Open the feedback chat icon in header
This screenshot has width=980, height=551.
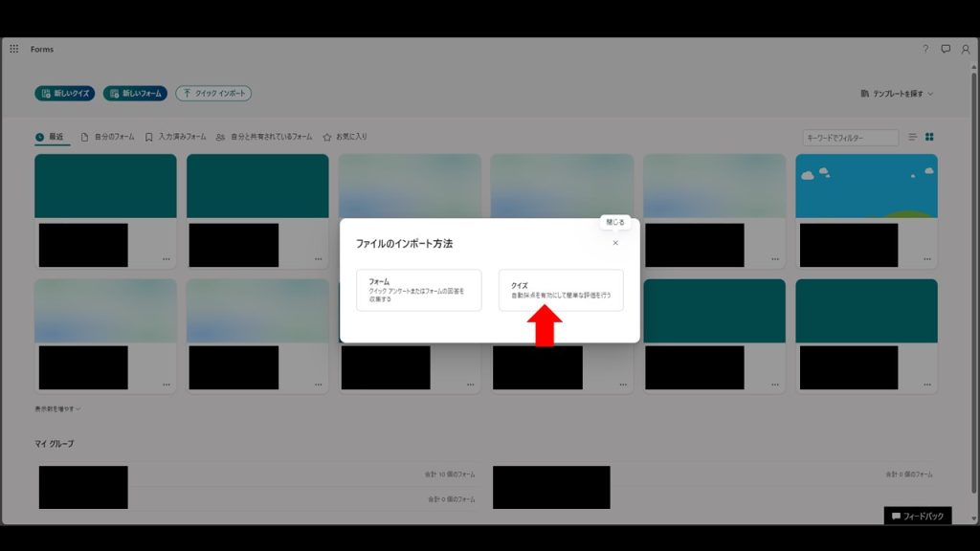(x=946, y=49)
